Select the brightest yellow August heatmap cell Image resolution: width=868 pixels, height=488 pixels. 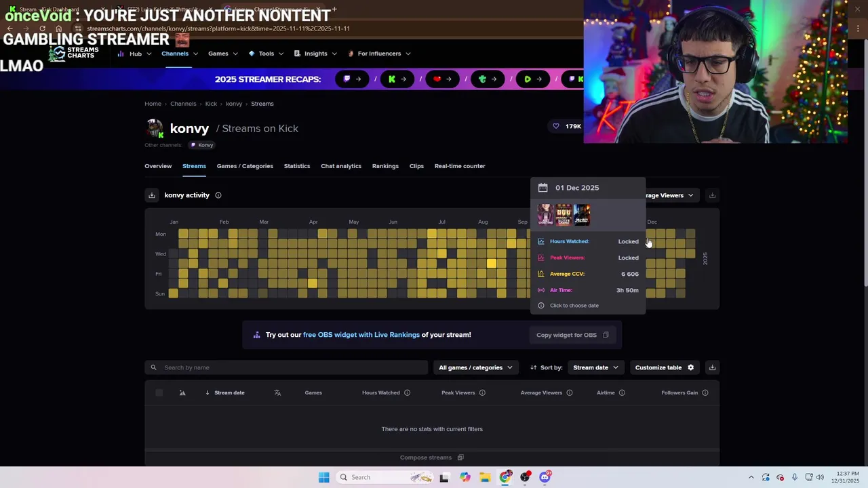(x=491, y=264)
